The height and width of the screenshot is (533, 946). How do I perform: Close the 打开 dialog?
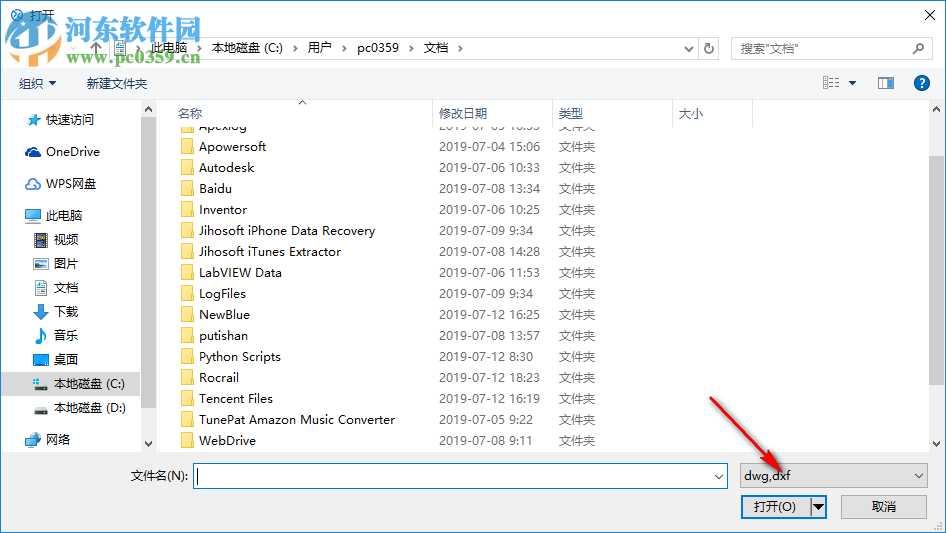pos(930,15)
